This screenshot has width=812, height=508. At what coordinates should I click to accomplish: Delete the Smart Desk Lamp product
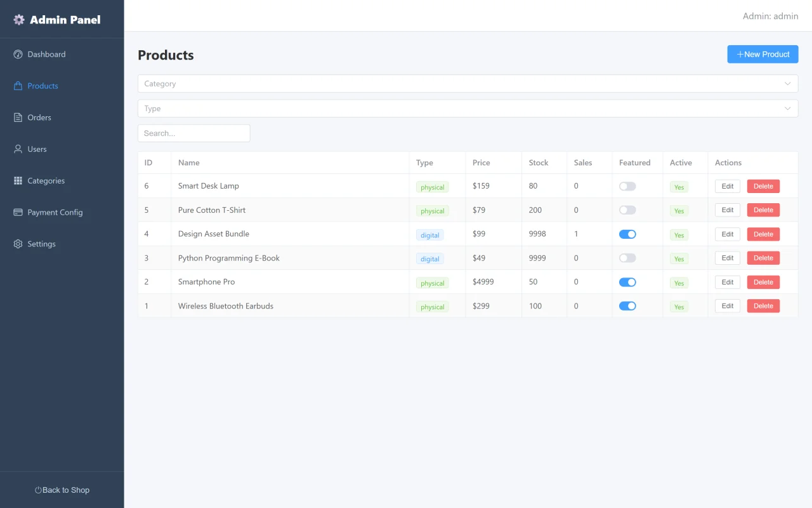pyautogui.click(x=763, y=186)
